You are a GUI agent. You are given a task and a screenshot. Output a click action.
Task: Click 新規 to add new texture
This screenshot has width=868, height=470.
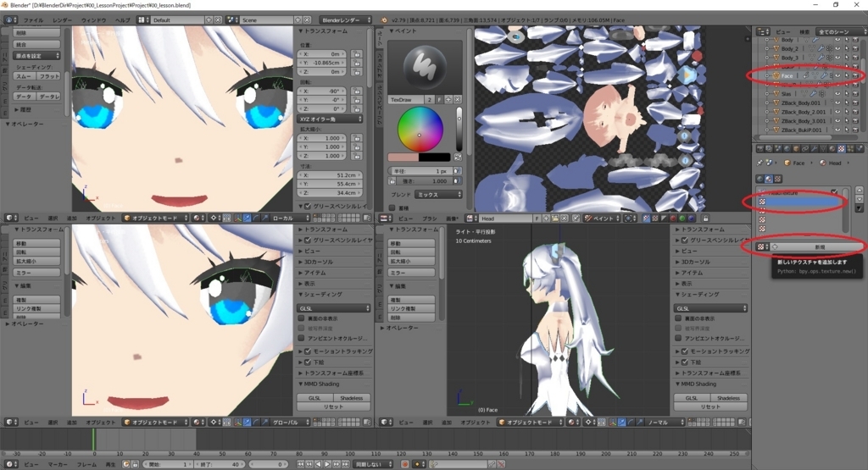pos(815,246)
